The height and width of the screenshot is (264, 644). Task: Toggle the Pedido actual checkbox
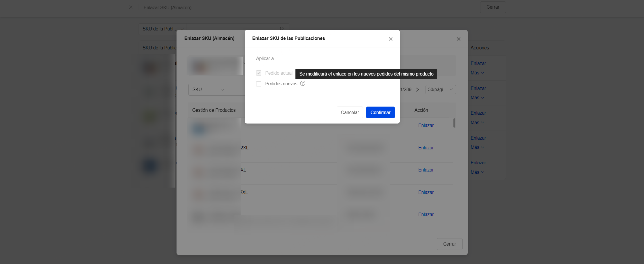pos(259,73)
